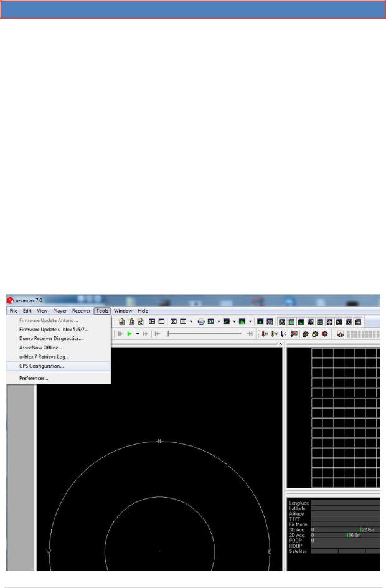Click the Fix Mode label

click(x=298, y=524)
